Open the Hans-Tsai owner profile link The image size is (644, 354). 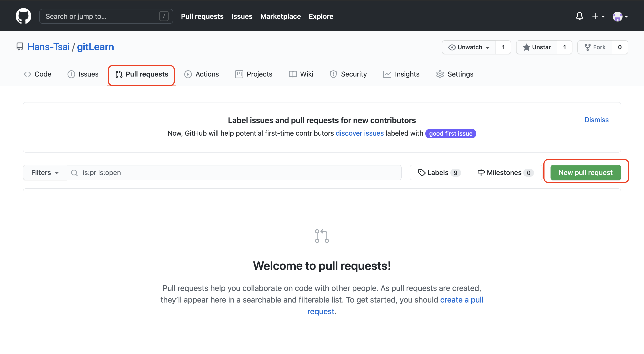[49, 47]
